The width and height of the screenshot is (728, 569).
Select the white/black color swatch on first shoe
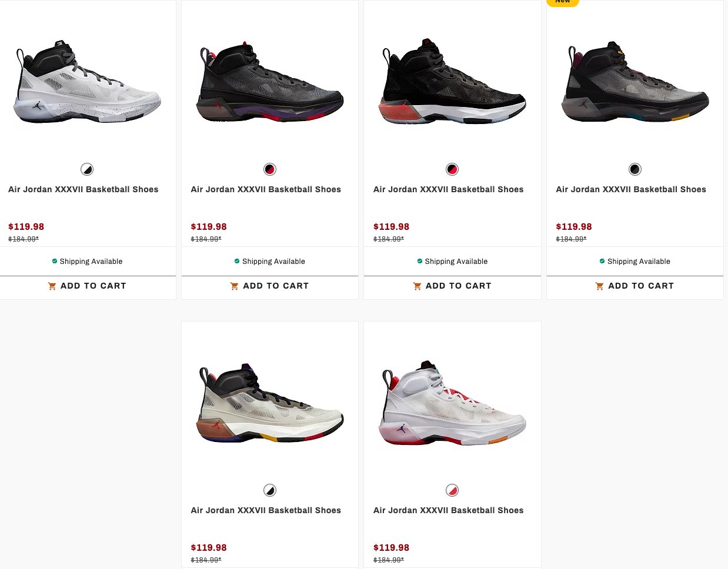point(87,169)
